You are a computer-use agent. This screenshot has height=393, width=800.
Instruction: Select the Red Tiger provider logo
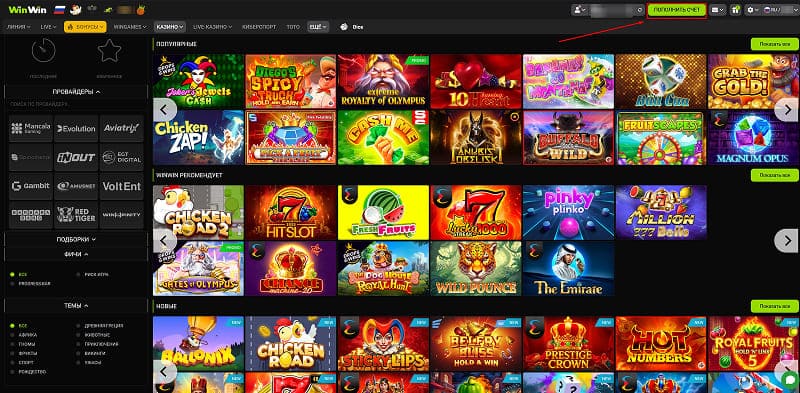tap(76, 215)
